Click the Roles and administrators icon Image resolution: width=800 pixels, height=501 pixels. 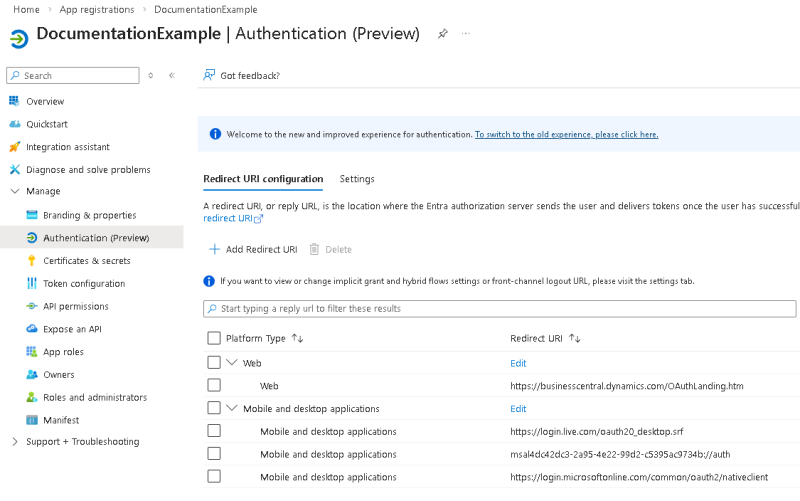[32, 397]
